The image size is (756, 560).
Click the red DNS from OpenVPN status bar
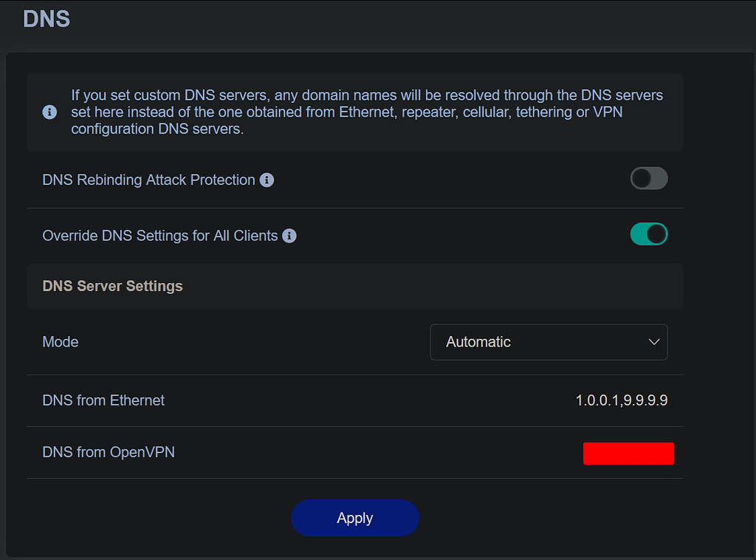pyautogui.click(x=628, y=453)
